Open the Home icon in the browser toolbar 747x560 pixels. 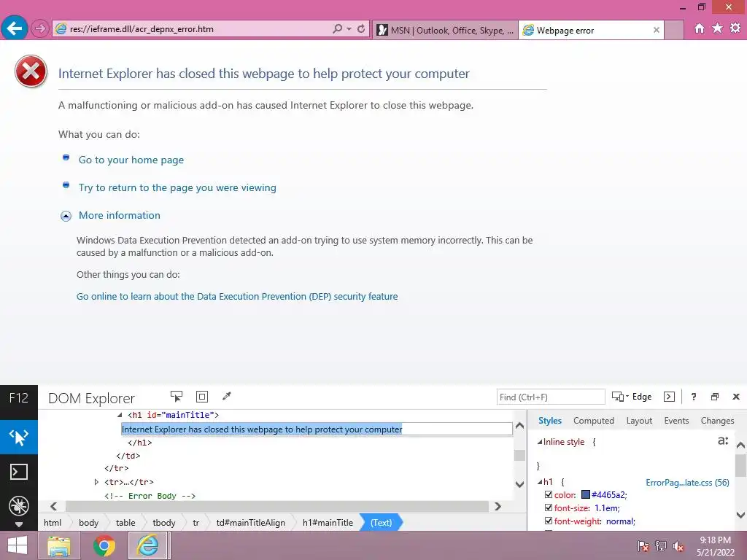[700, 28]
